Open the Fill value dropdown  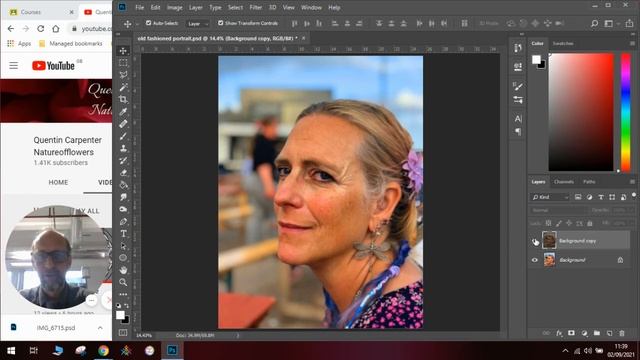[x=624, y=223]
